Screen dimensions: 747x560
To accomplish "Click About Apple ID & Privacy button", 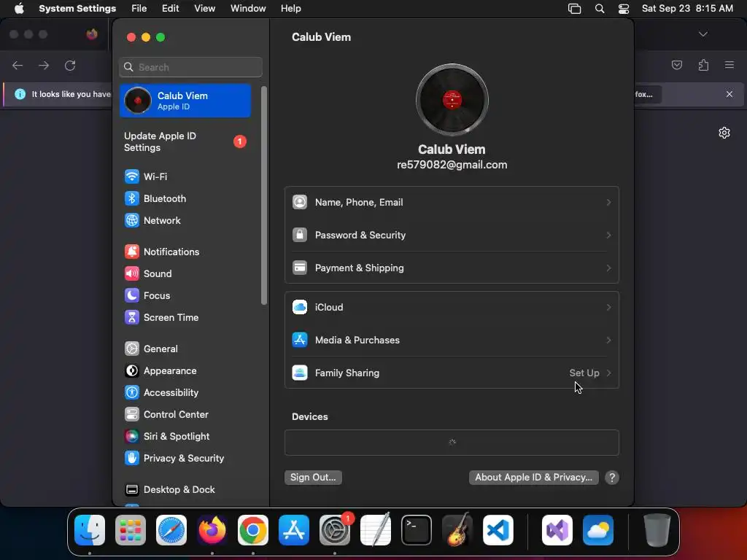I will click(x=533, y=478).
